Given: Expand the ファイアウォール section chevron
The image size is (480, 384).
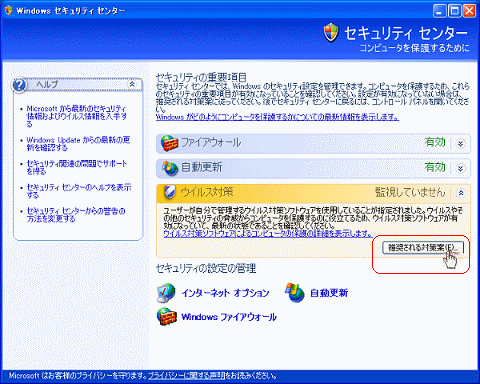Looking at the screenshot, I should [460, 144].
